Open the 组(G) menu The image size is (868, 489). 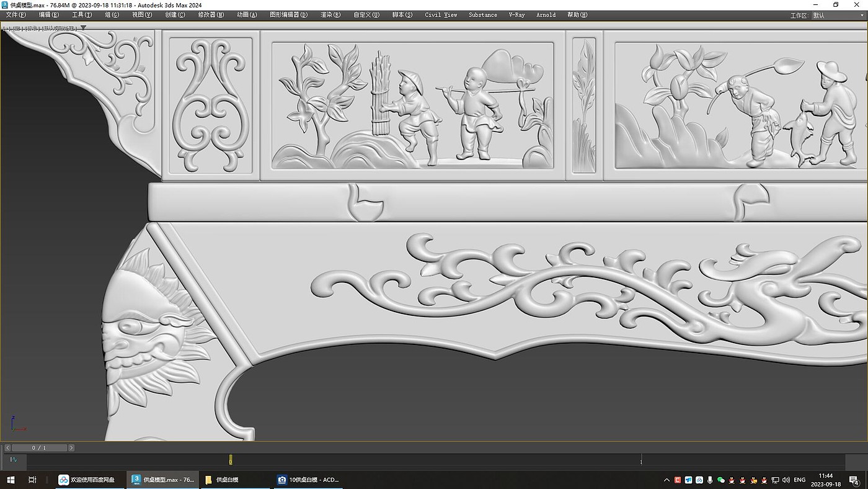(x=112, y=15)
